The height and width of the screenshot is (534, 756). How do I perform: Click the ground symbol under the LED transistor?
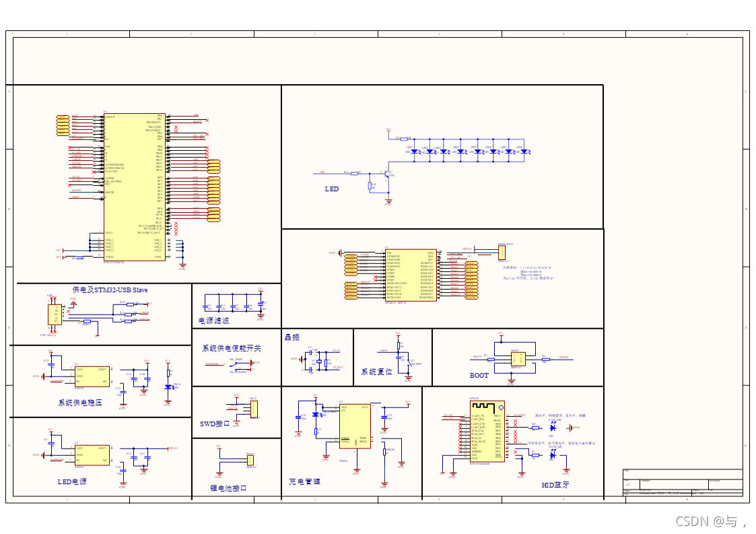[388, 200]
